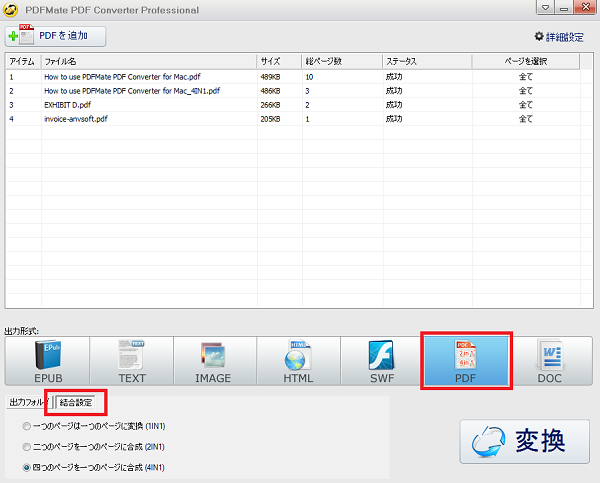The height and width of the screenshot is (483, 600).
Task: Open 詳細設定 advanced settings gear
Action: tap(559, 37)
